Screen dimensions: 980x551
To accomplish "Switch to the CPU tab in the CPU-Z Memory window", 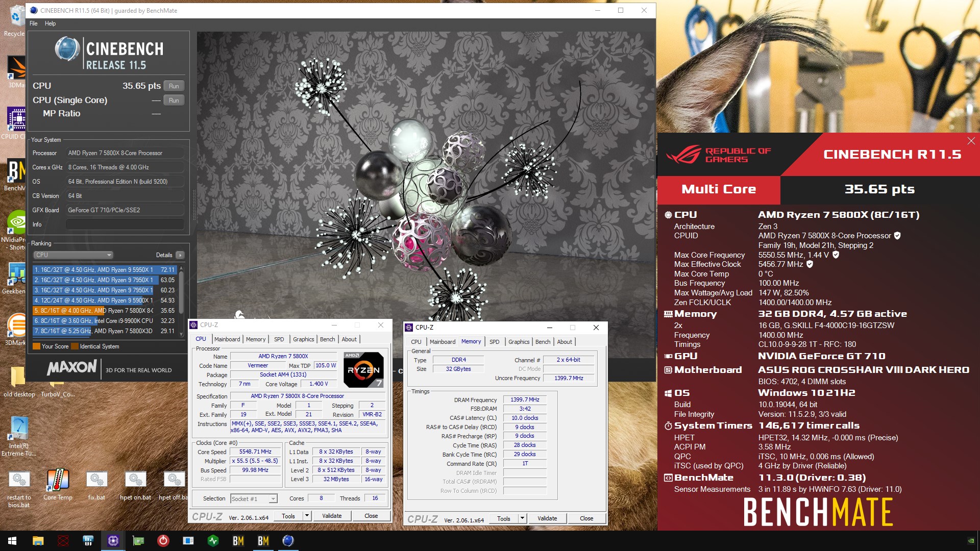I will (416, 342).
